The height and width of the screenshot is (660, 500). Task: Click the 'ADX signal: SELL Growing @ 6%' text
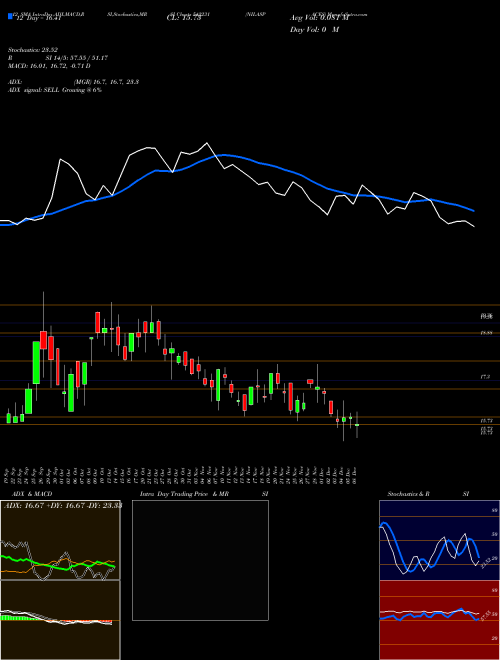point(55,90)
